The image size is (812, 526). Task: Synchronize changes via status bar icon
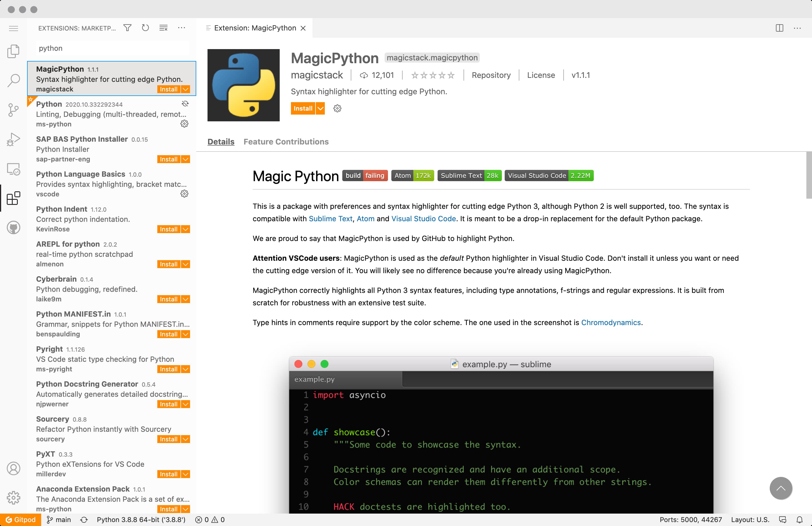[x=84, y=520]
